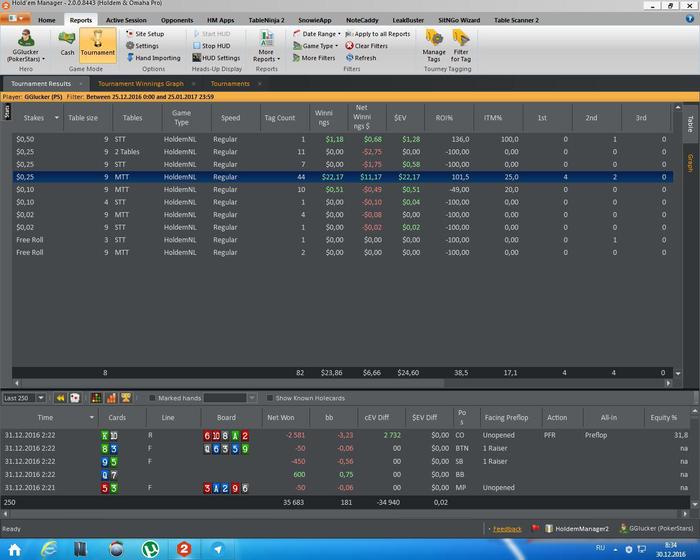Open uTorrent from the taskbar

[x=150, y=549]
